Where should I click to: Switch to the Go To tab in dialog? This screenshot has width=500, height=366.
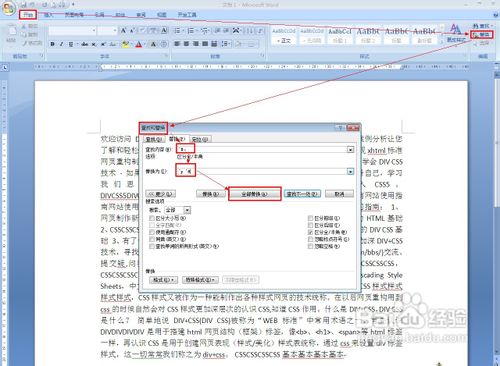point(200,139)
